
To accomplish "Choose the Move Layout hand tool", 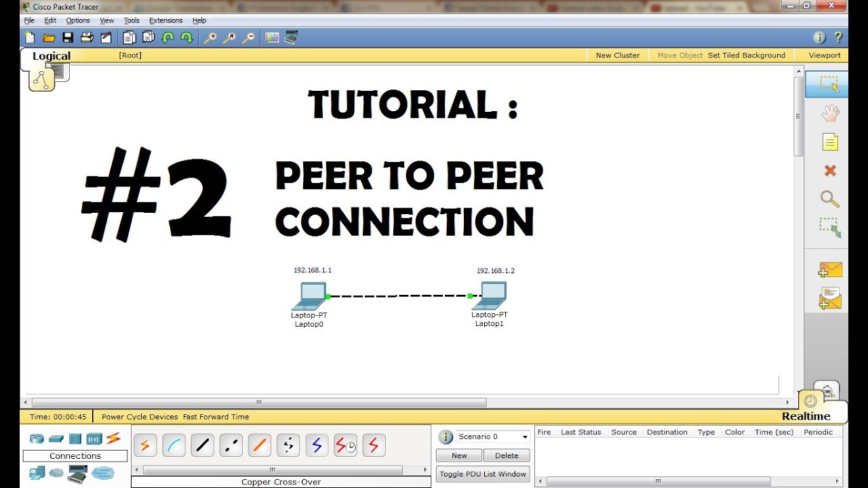I will point(830,113).
